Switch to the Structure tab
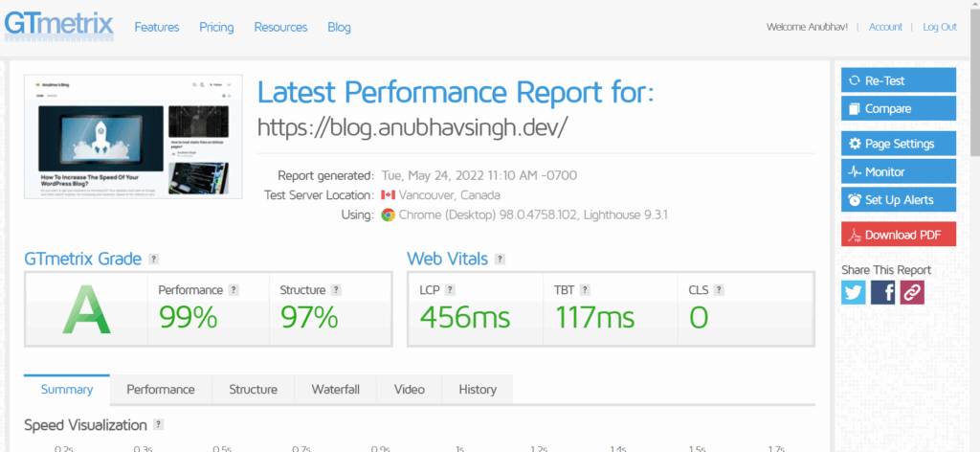The image size is (980, 452). tap(253, 390)
